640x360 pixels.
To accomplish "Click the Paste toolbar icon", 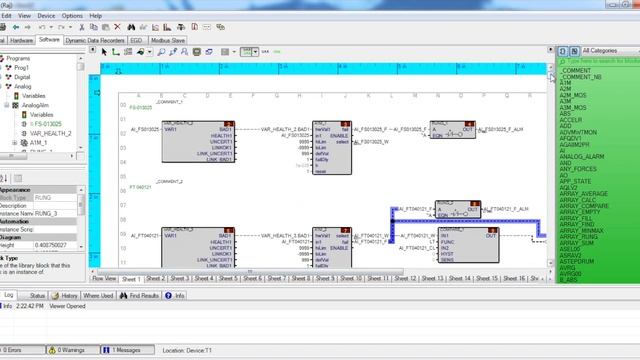I will click(x=105, y=27).
